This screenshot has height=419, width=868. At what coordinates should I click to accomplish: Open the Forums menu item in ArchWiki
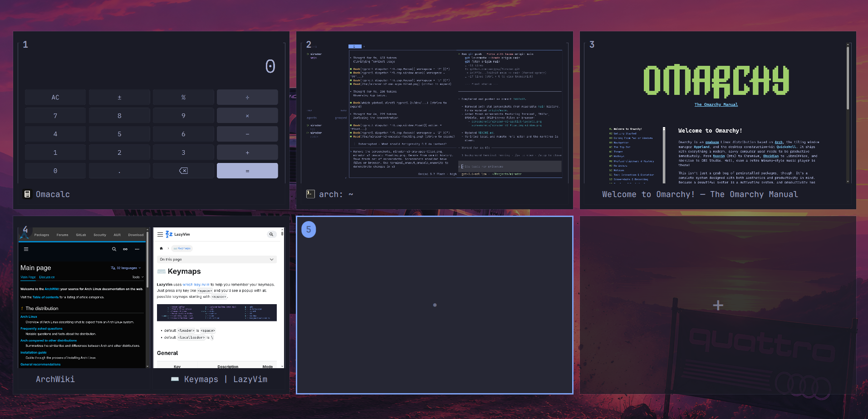click(x=63, y=235)
